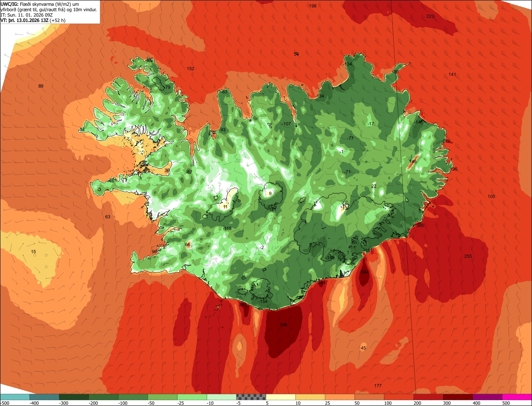
Task: Click the light teal -500 to -400 legend swatch
Action: point(15,397)
